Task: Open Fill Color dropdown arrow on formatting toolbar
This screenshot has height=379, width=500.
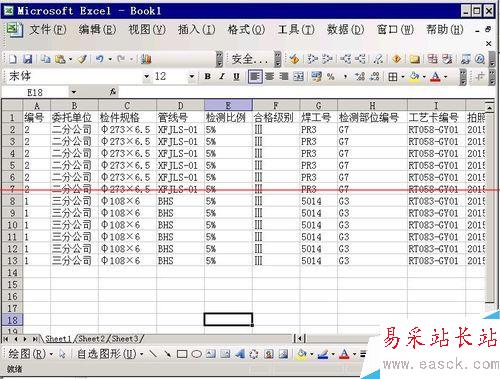Action: coord(424,77)
